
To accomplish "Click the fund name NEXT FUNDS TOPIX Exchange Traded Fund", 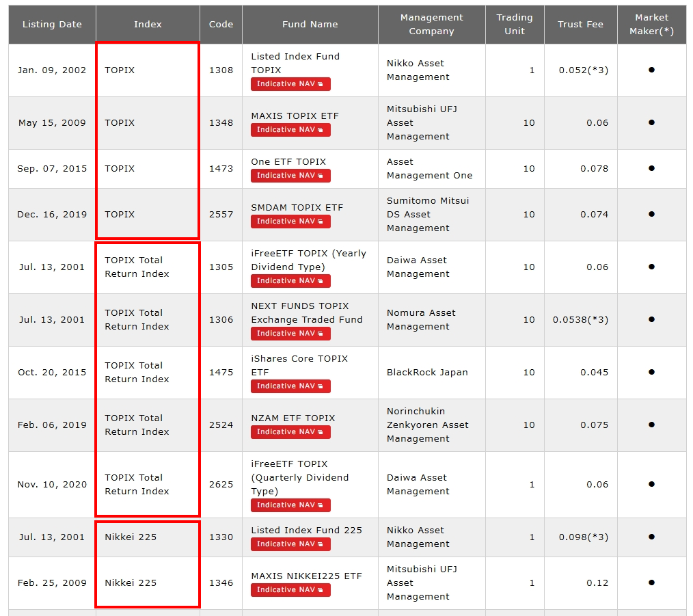I will 307,312.
